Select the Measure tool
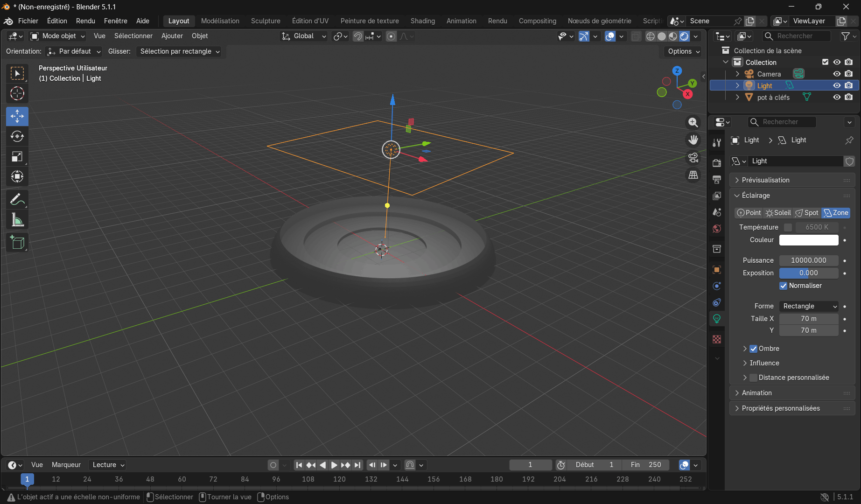This screenshot has width=861, height=504. tap(17, 220)
